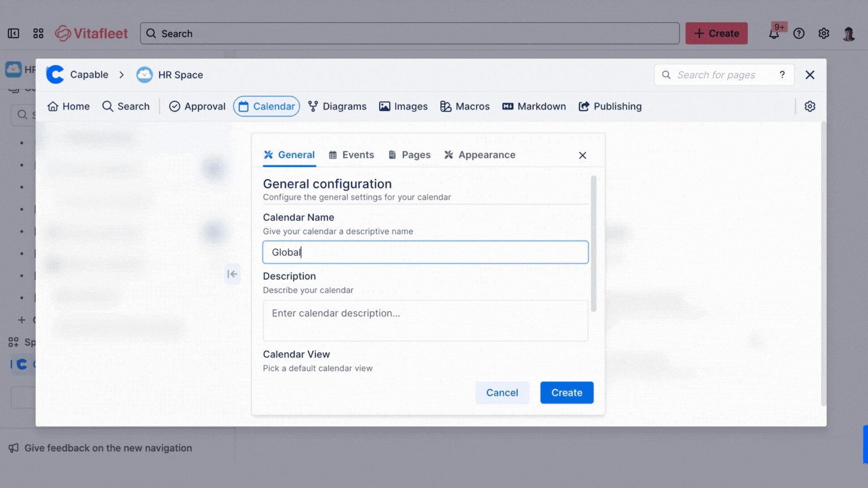The height and width of the screenshot is (488, 868).
Task: Select the Images tool
Action: click(x=403, y=106)
